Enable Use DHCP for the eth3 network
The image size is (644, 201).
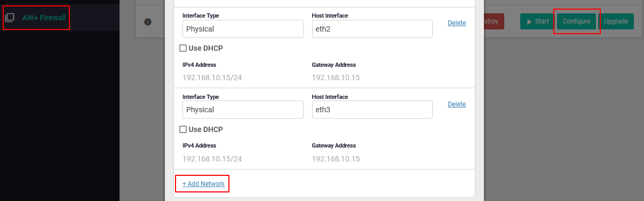183,129
